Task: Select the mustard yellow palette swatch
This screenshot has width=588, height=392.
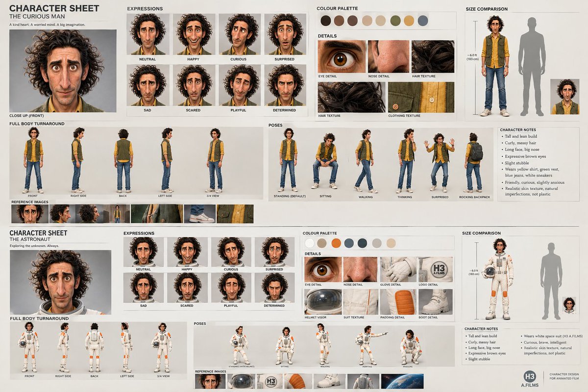Action: 409,21
